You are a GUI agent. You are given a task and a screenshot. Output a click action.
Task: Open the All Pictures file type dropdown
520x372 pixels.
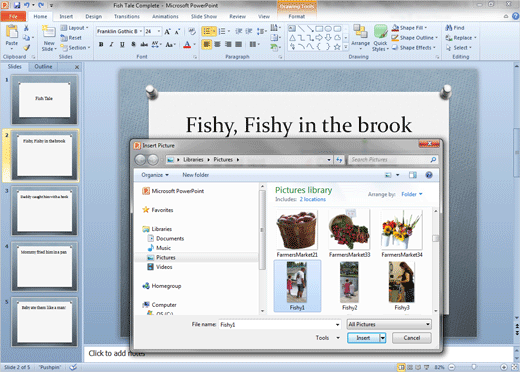click(x=389, y=324)
